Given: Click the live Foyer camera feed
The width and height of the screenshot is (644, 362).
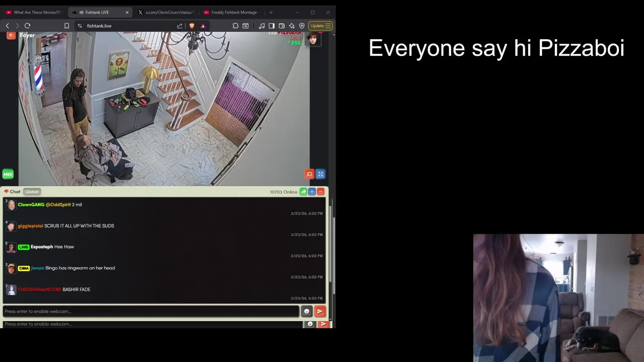Looking at the screenshot, I should (x=164, y=109).
